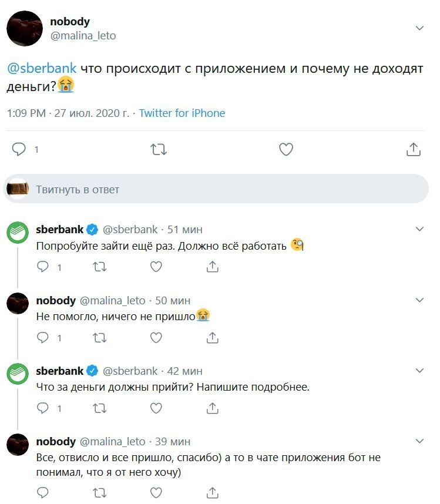Like sberbank's 51 мин reply
The height and width of the screenshot is (504, 440).
click(156, 267)
